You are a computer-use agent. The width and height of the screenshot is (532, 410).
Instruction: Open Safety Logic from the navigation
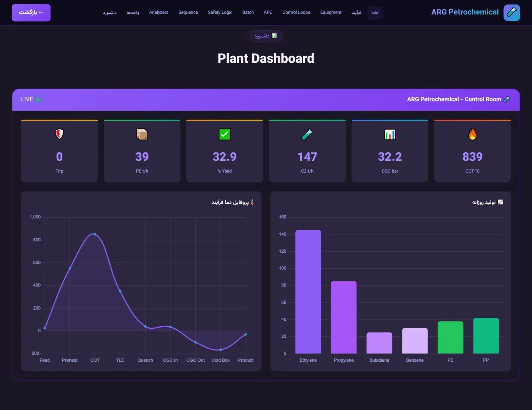tap(220, 13)
